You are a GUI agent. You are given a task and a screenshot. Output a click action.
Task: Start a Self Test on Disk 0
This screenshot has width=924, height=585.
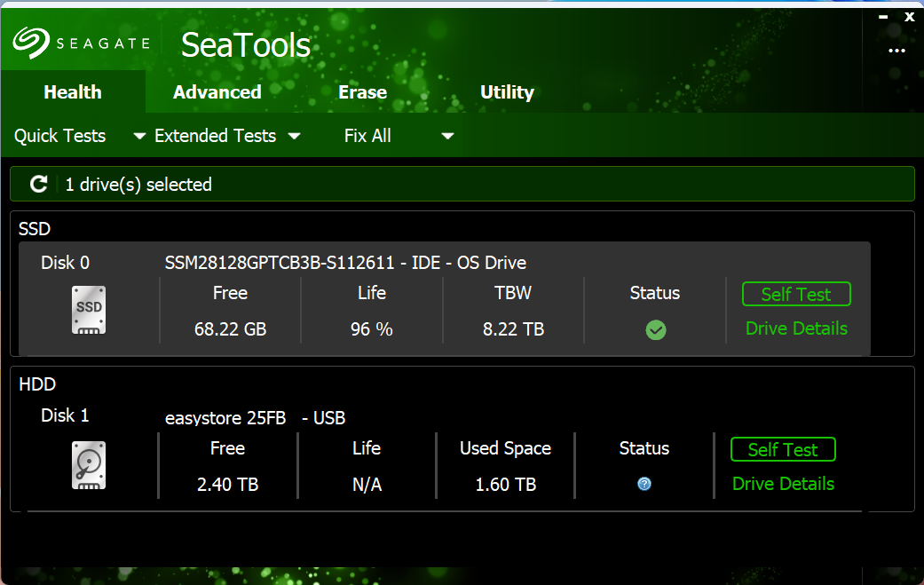(x=795, y=294)
